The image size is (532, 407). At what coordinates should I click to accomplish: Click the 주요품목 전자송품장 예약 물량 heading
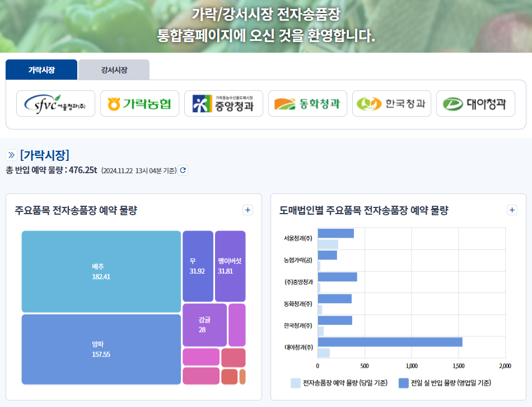click(x=76, y=210)
